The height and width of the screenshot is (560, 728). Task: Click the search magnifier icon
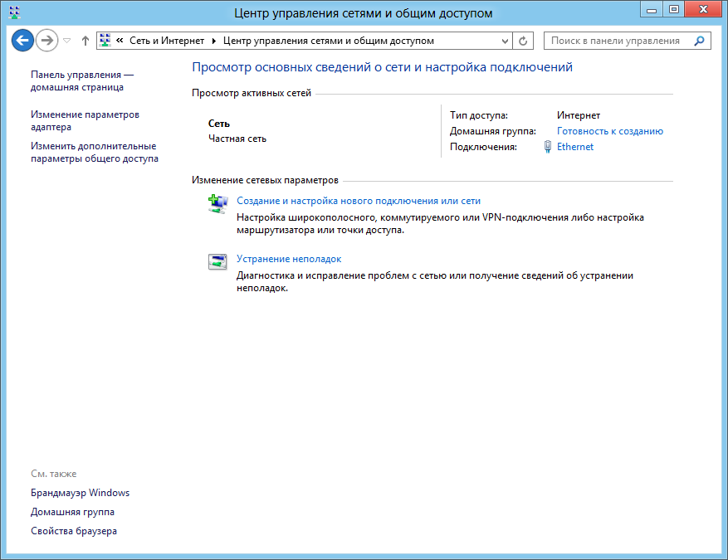pos(699,41)
